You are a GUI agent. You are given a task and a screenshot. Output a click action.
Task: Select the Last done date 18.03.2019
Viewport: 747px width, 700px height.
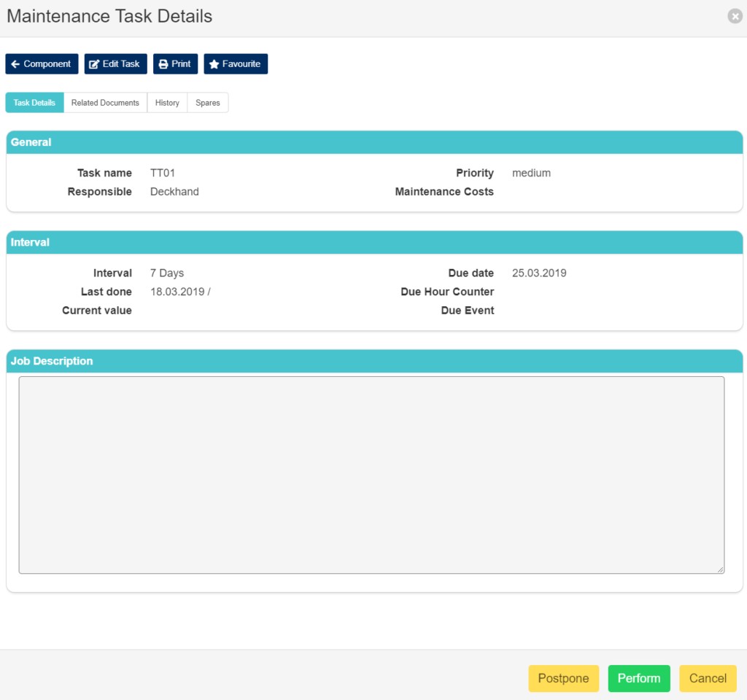(177, 292)
